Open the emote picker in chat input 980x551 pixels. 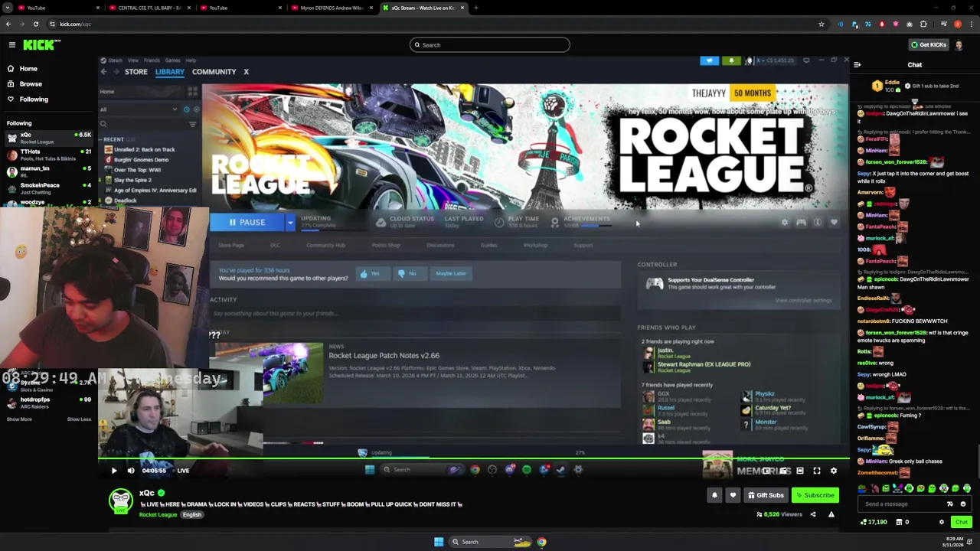click(x=963, y=504)
